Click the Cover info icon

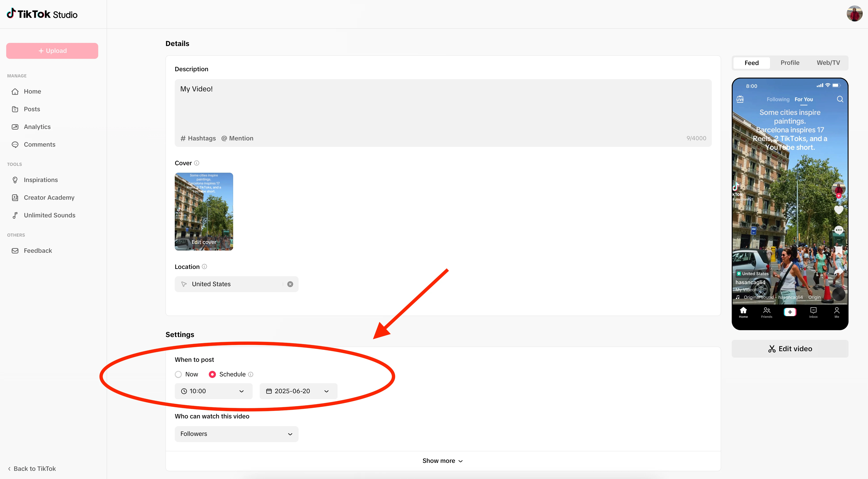click(197, 163)
